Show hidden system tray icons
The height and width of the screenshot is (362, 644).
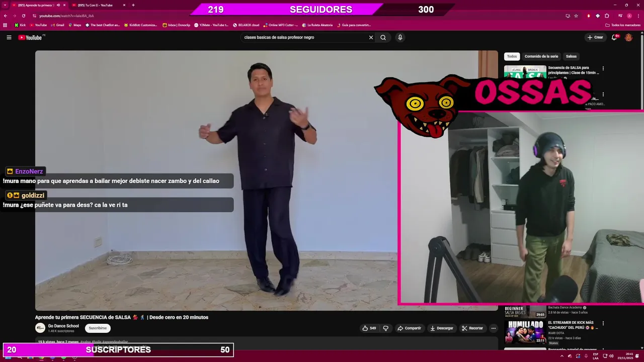click(562, 356)
